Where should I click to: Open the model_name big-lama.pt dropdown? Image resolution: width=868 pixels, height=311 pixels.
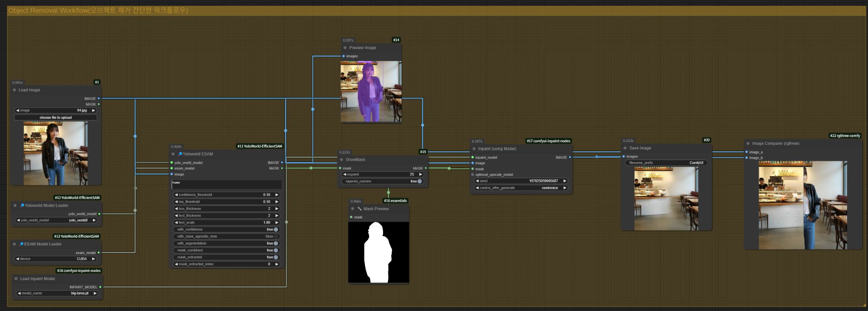pyautogui.click(x=58, y=293)
